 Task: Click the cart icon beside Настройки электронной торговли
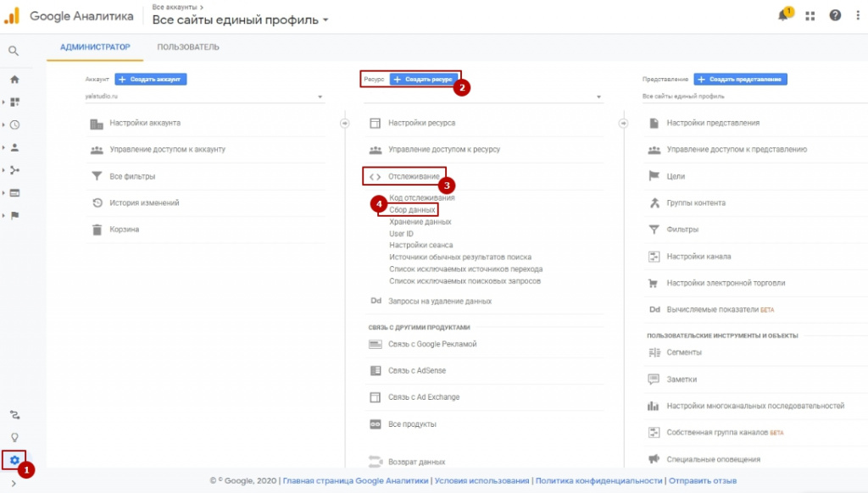[x=654, y=283]
